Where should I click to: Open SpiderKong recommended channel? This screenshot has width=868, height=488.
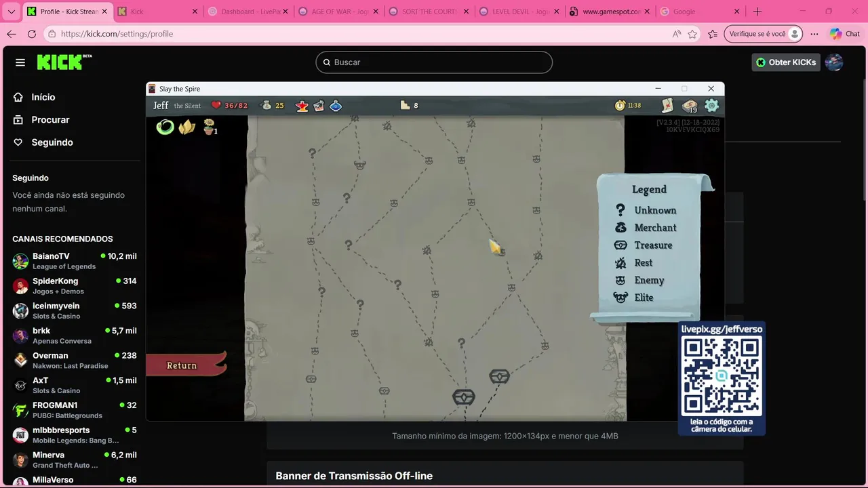[75, 285]
